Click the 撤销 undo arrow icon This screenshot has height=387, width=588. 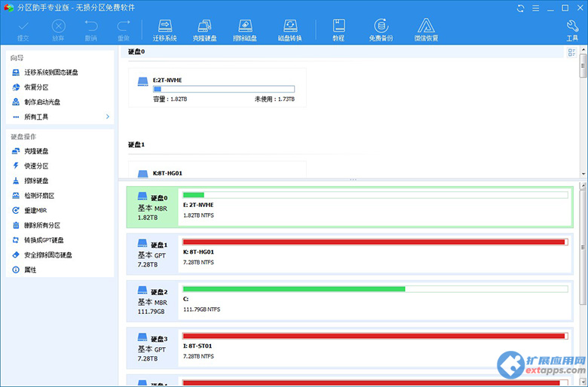tap(91, 26)
